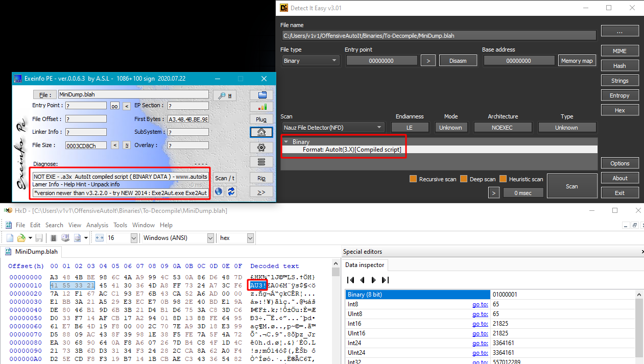Image resolution: width=644 pixels, height=364 pixels.
Task: Open the Nauz File Detector scan dropdown
Action: (333, 128)
